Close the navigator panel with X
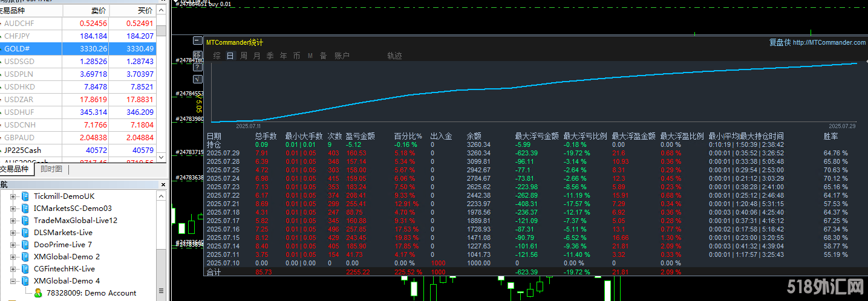This screenshot has height=301, width=868. [163, 184]
